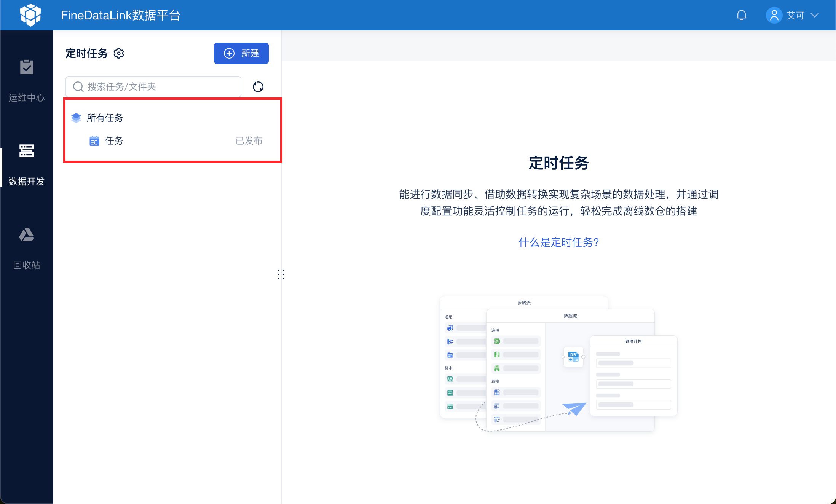This screenshot has height=504, width=836.
Task: Open the 运维中心 clipboard icon
Action: click(x=27, y=67)
